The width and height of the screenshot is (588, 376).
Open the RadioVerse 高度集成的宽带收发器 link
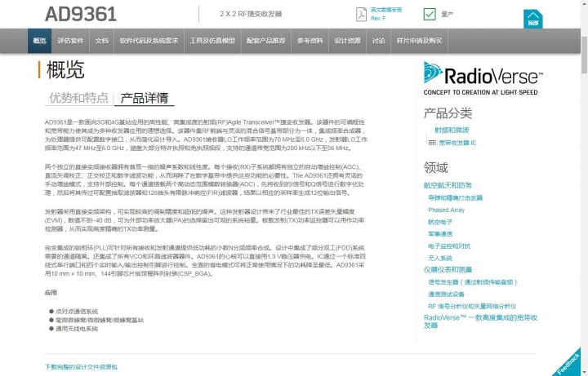[x=480, y=321]
